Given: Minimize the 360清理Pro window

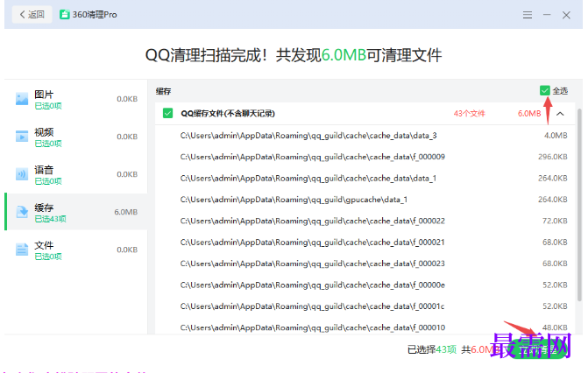Looking at the screenshot, I should pyautogui.click(x=547, y=15).
